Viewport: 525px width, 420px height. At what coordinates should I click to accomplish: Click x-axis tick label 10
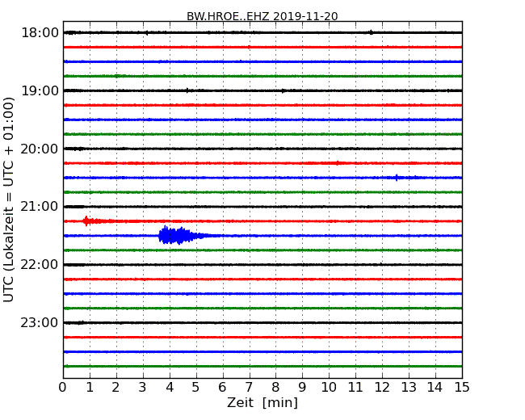[329, 387]
